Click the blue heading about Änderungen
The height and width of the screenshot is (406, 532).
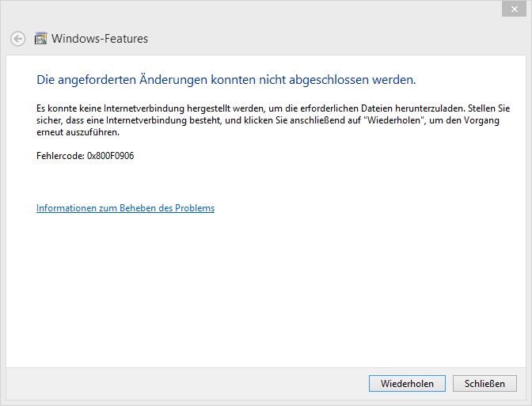coord(226,80)
